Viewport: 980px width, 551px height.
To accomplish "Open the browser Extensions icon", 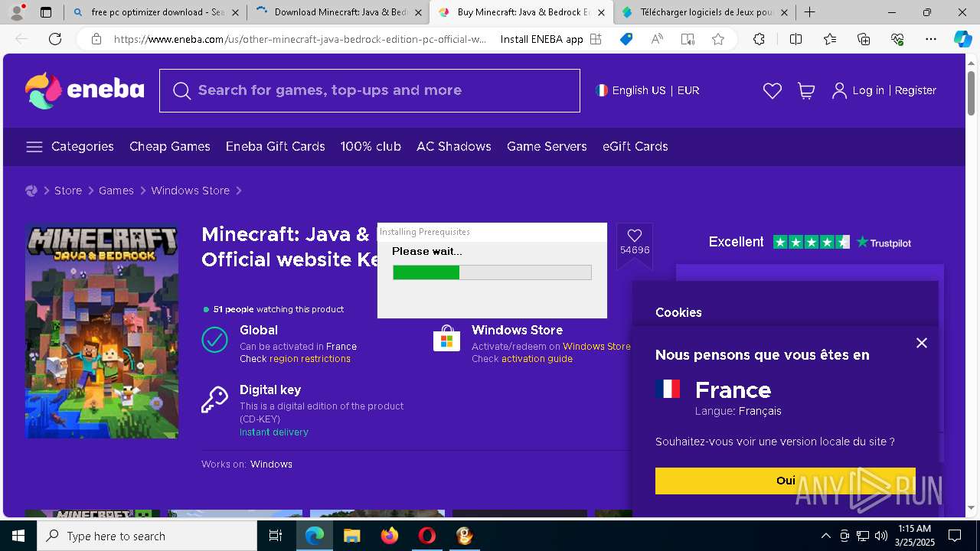I will tap(759, 39).
